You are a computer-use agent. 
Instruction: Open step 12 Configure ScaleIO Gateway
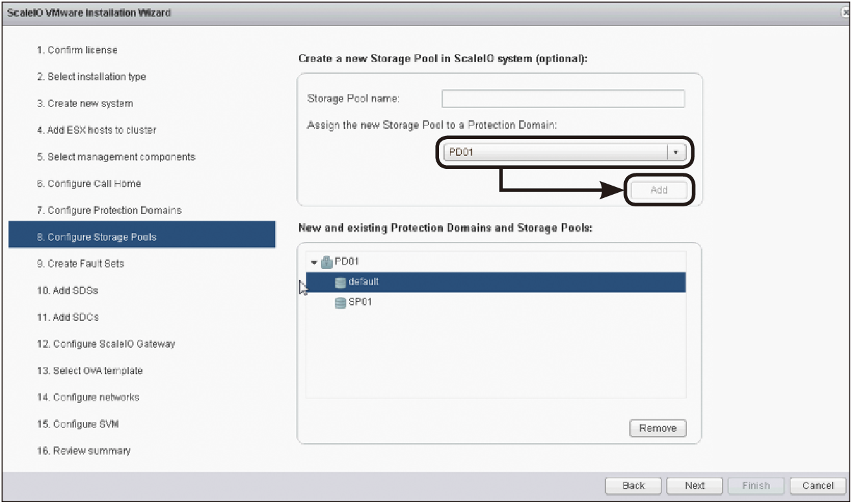[x=106, y=344]
